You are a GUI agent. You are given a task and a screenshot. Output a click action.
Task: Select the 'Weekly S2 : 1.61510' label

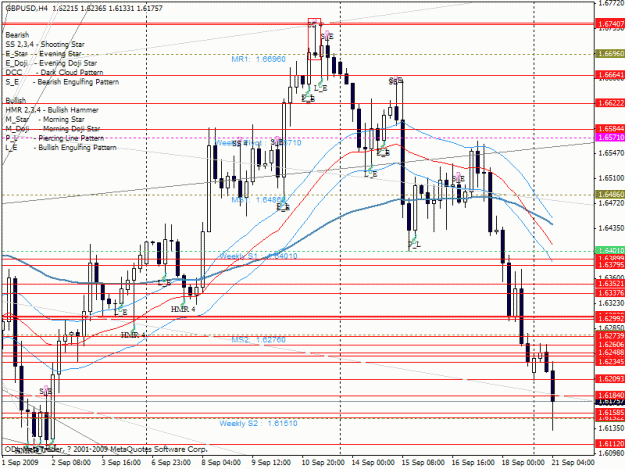[x=258, y=423]
